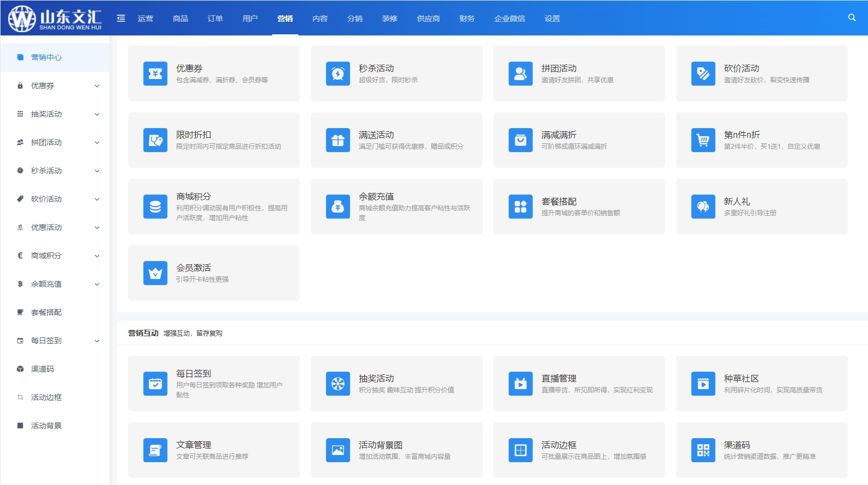Image resolution: width=868 pixels, height=485 pixels.
Task: Click the 新人礼 card title
Action: (737, 201)
